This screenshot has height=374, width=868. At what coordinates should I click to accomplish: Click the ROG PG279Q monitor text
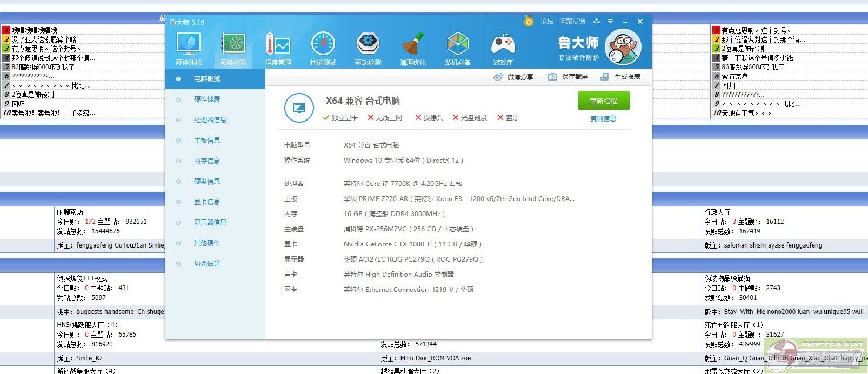pyautogui.click(x=413, y=259)
